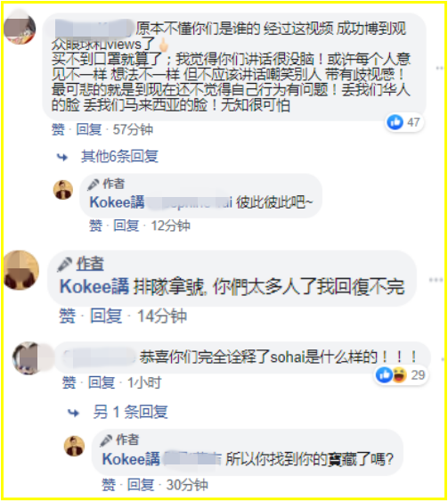Expand 另 1 条回复 thread

point(130,412)
